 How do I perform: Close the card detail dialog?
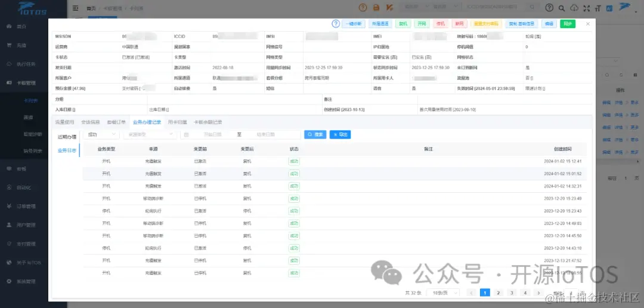click(x=588, y=24)
